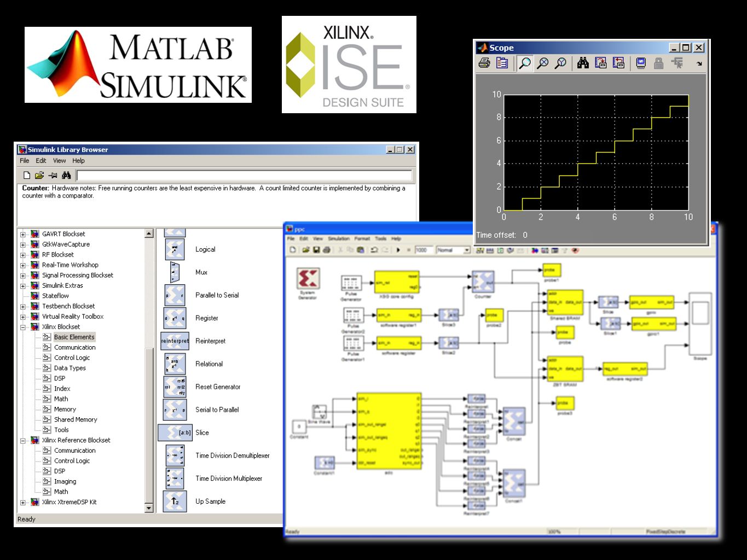This screenshot has height=560, width=747.
Task: Select the Time Division Demultiplexer block icon
Action: (x=175, y=456)
